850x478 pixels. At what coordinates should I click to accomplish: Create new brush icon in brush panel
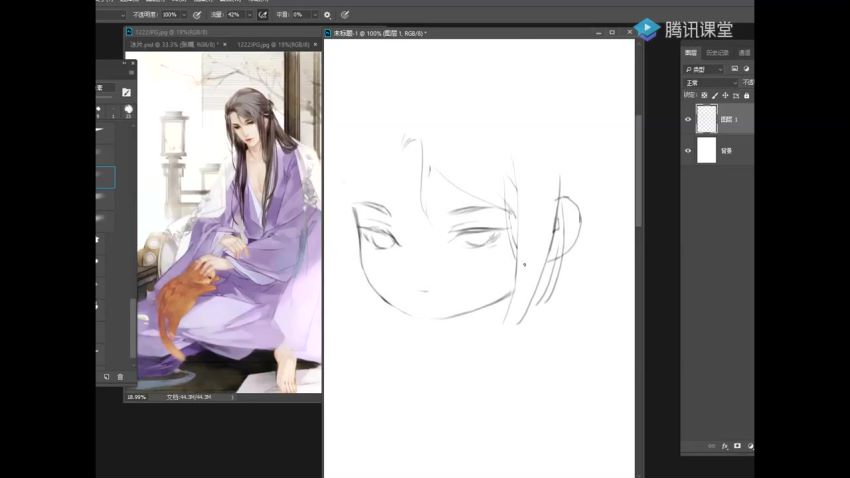point(107,377)
